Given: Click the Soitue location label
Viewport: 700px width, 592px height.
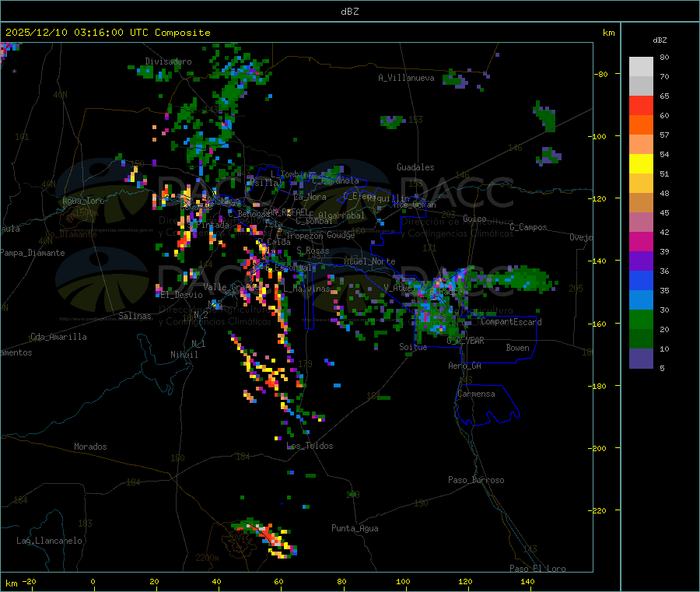Looking at the screenshot, I should pos(413,347).
